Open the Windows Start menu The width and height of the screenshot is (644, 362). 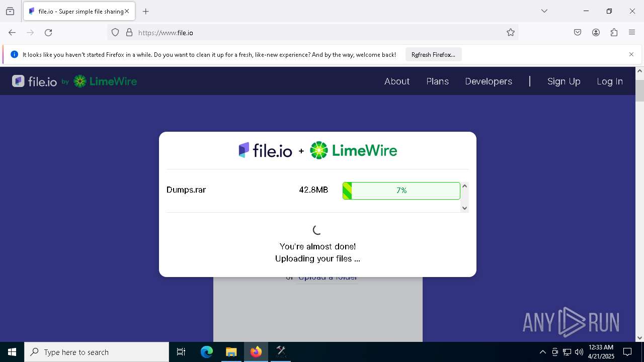click(12, 352)
